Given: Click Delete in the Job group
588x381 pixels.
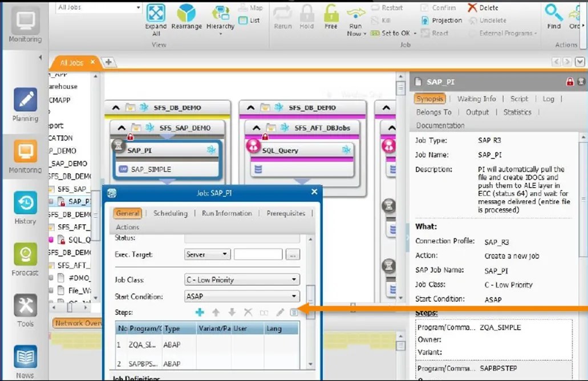Looking at the screenshot, I should (x=483, y=7).
